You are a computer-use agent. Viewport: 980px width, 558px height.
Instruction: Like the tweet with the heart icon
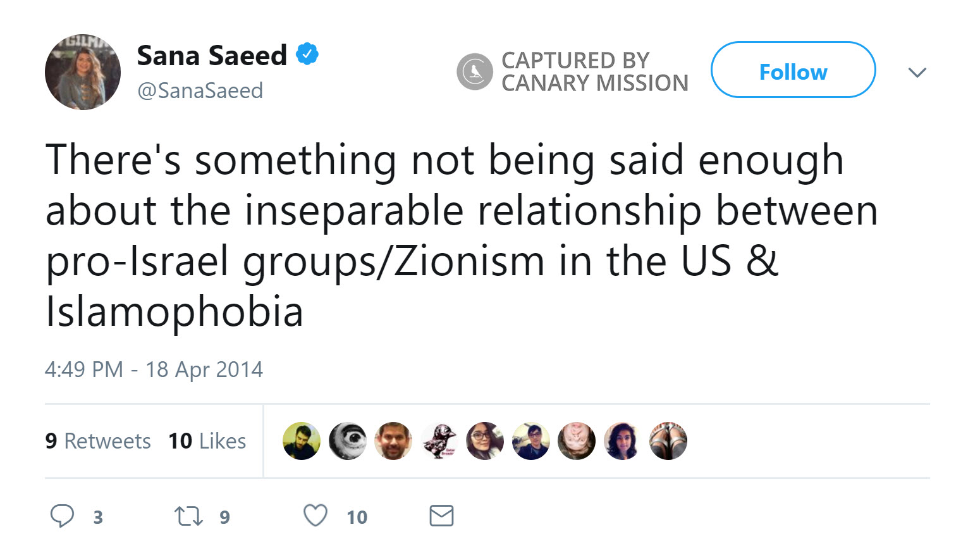[315, 516]
